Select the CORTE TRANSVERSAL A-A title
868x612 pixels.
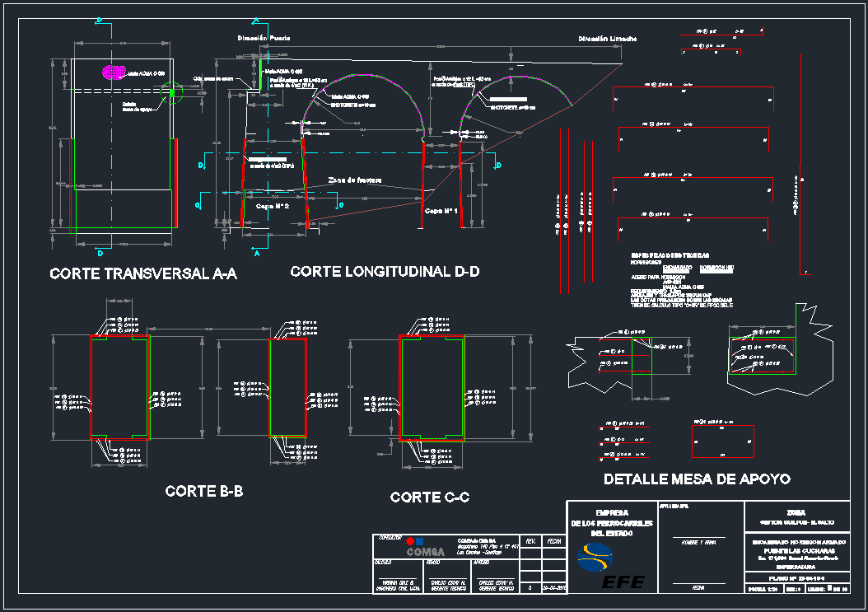[143, 274]
